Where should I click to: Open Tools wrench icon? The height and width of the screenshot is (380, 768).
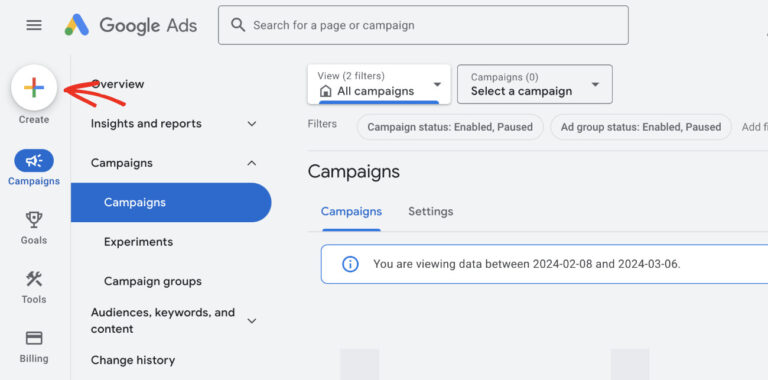coord(34,279)
